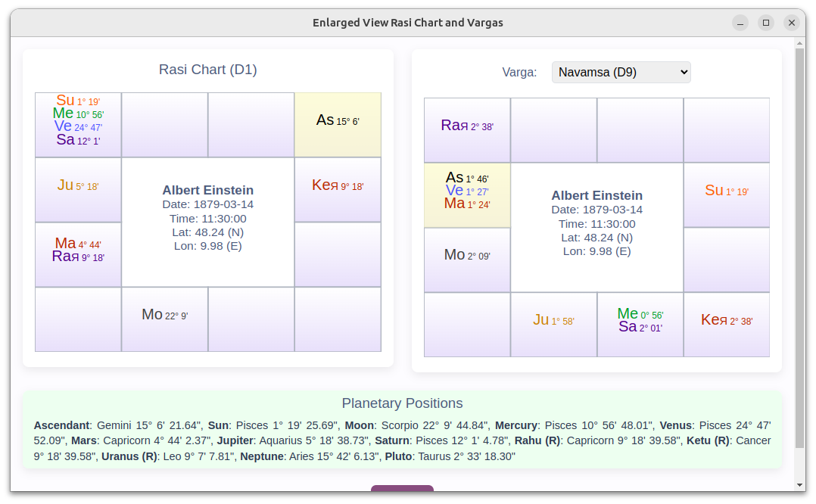Click Ra 2° 38' in Navamsa chart
This screenshot has width=816, height=504.
pyautogui.click(x=467, y=126)
